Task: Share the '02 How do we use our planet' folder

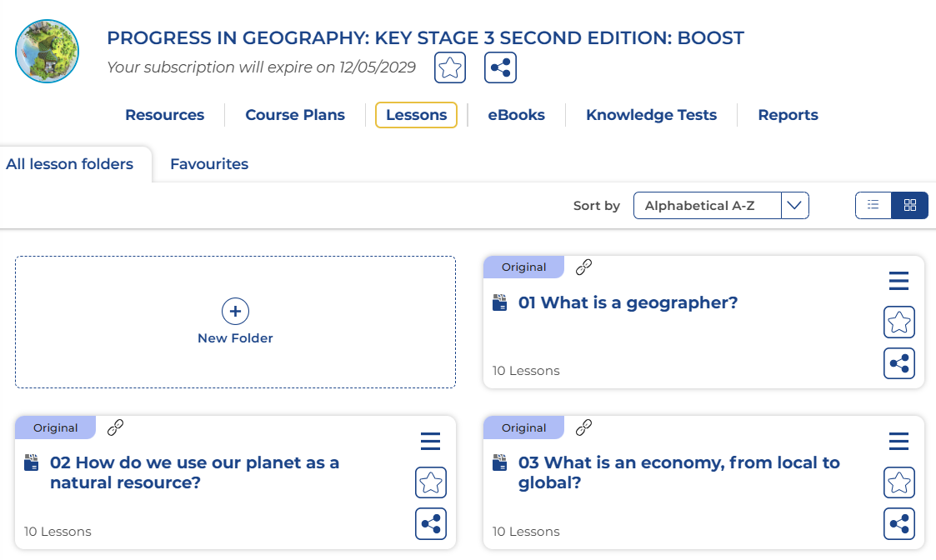Action: pyautogui.click(x=431, y=523)
